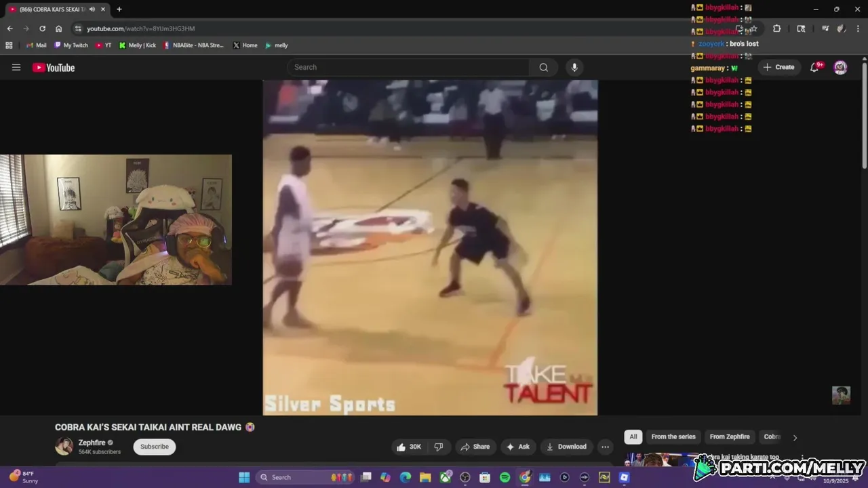Reload the current page
The width and height of the screenshot is (868, 488).
coord(42,28)
